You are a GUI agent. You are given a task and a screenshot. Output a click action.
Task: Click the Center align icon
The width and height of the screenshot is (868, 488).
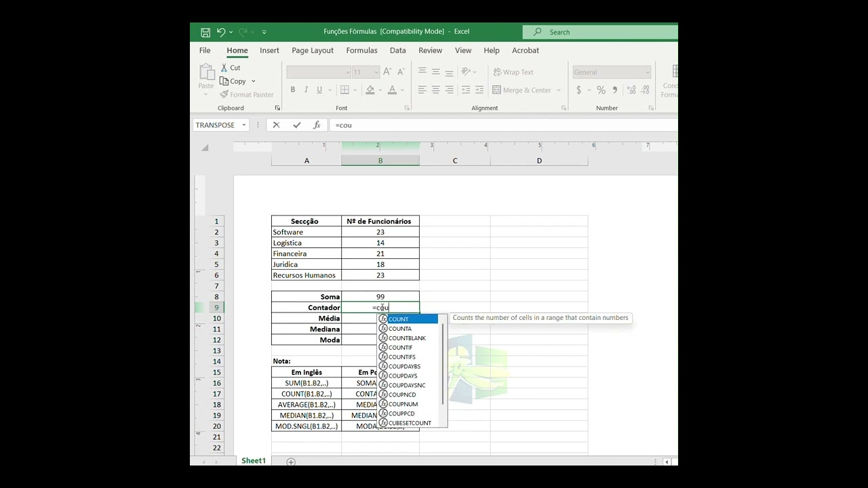[x=435, y=89]
